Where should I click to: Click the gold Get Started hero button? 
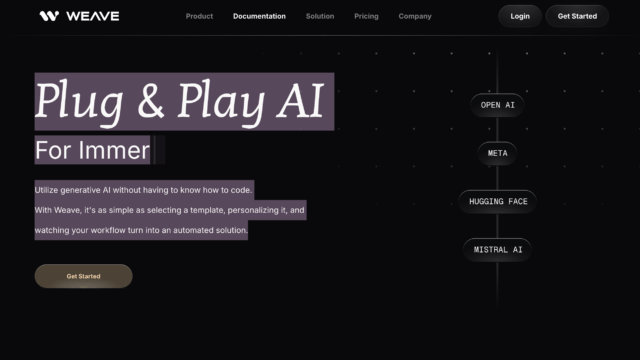(83, 276)
